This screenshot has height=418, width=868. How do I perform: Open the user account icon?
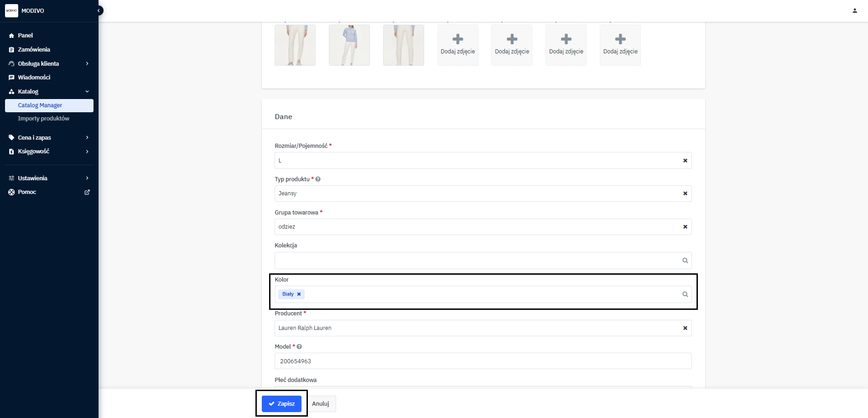[854, 10]
